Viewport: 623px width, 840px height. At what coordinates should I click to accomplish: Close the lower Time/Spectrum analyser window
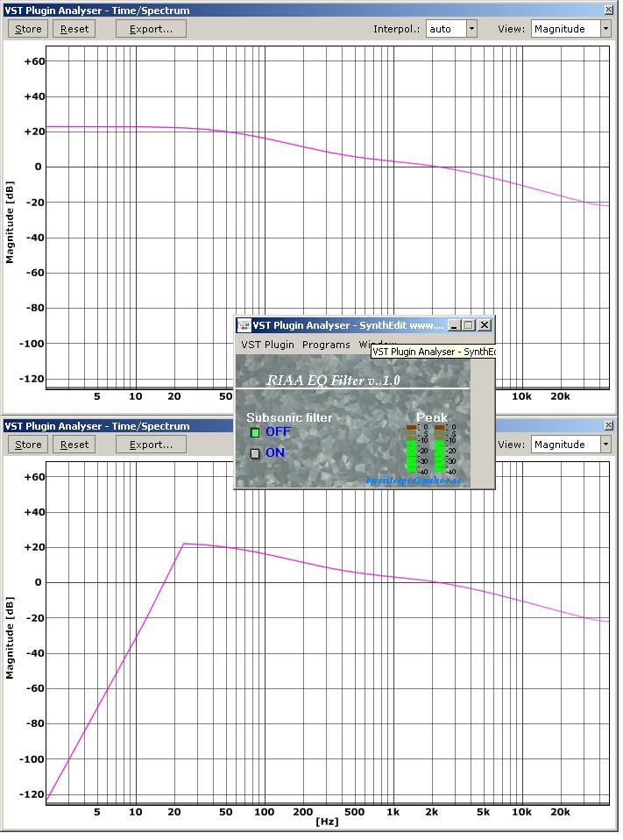pos(609,425)
